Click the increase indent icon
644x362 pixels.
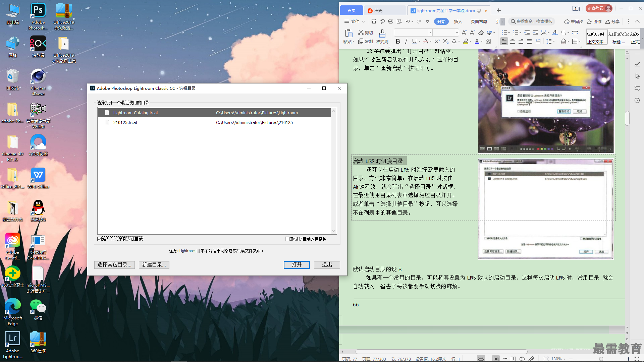[x=535, y=33]
